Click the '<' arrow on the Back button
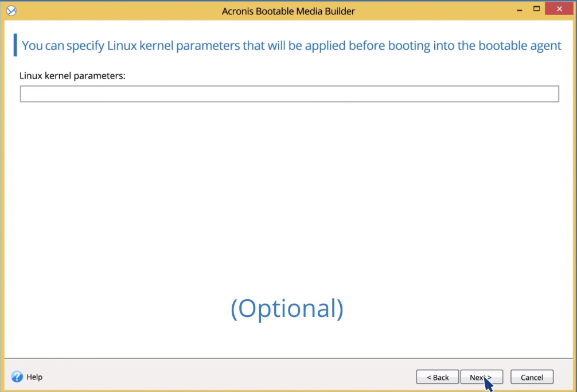 [428, 377]
